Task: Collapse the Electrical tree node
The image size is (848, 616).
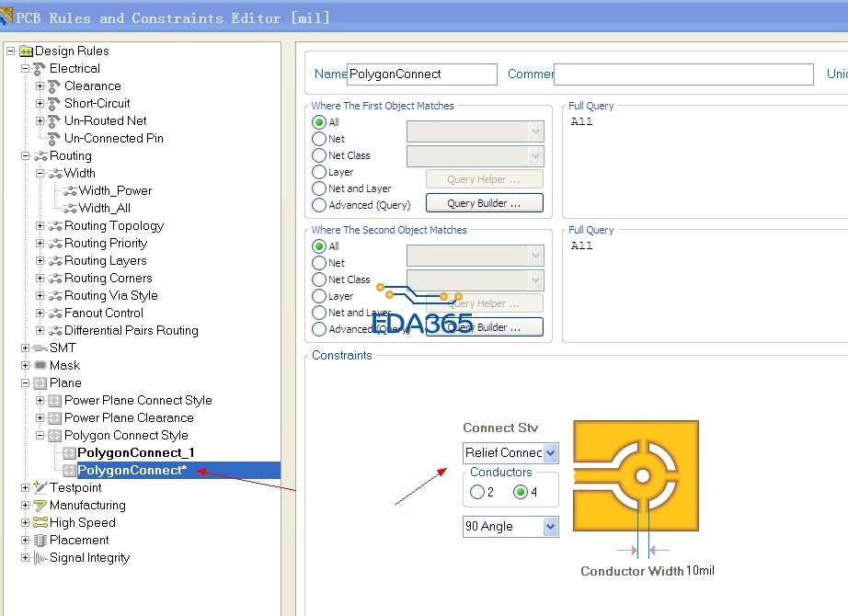Action: coord(25,69)
